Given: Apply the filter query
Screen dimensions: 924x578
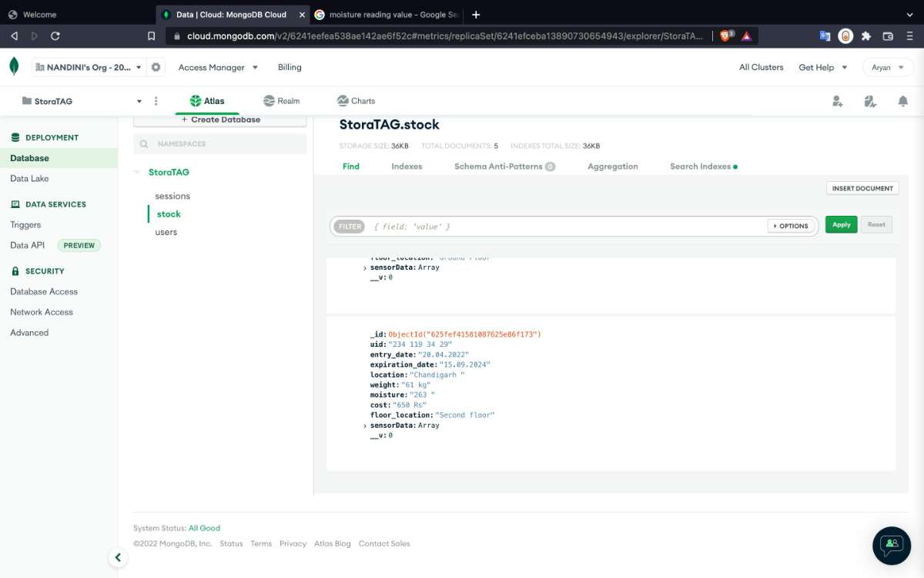Looking at the screenshot, I should [x=841, y=225].
